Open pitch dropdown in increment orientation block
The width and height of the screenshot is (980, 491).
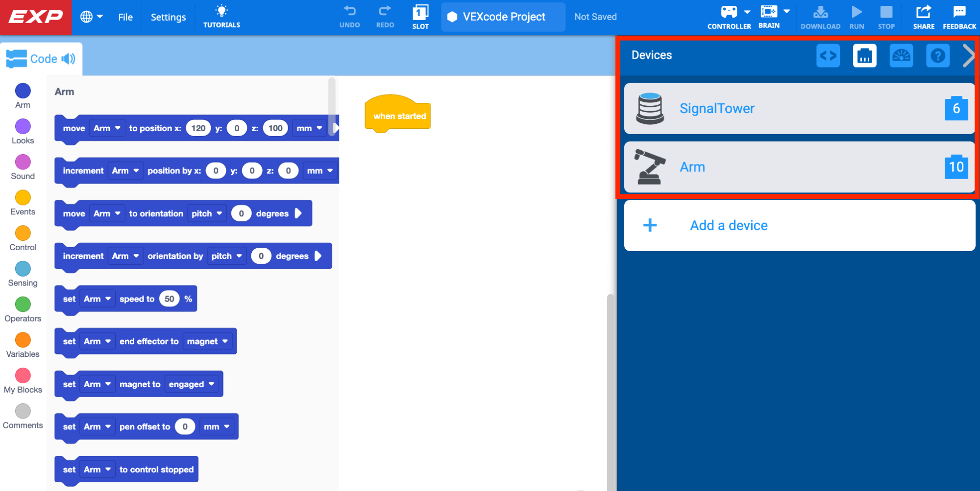click(x=226, y=256)
